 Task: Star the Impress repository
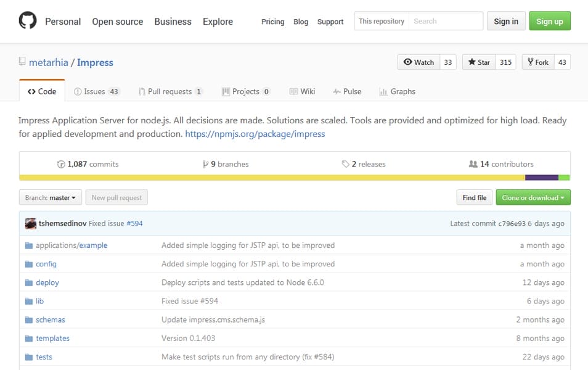(479, 62)
